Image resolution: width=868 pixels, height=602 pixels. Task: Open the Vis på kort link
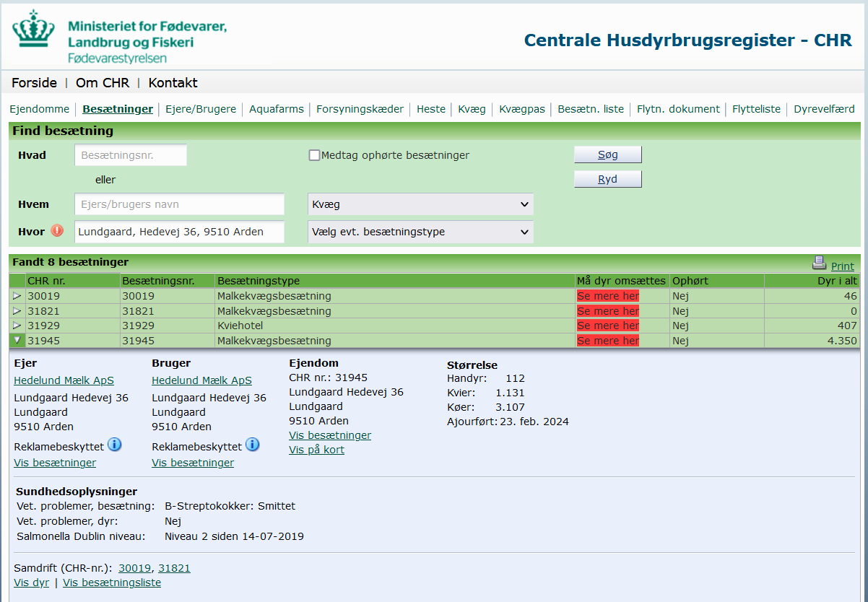point(316,450)
